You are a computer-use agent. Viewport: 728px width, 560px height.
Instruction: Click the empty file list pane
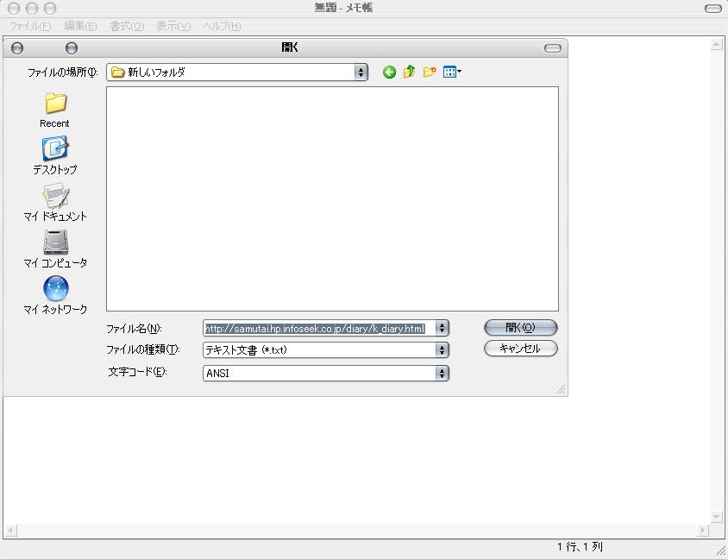tap(332, 198)
